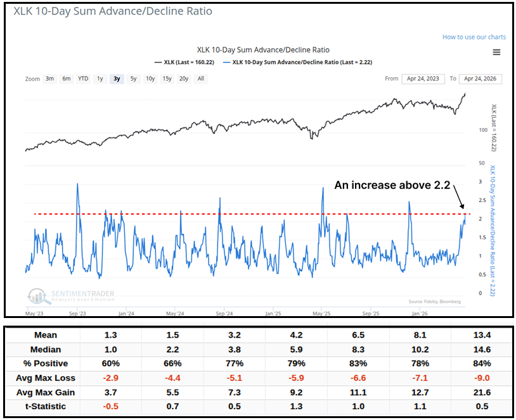Pick the 15y zoom range
Screen dimensions: 516x420
[x=167, y=79]
